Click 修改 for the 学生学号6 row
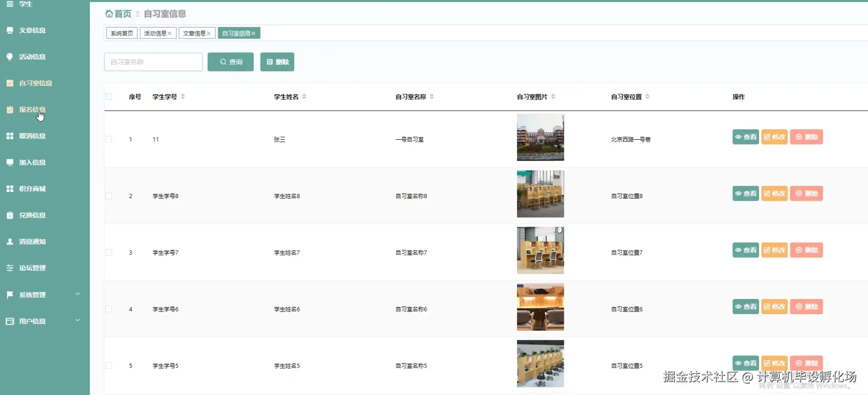Viewport: 868px width, 395px height. coord(774,307)
